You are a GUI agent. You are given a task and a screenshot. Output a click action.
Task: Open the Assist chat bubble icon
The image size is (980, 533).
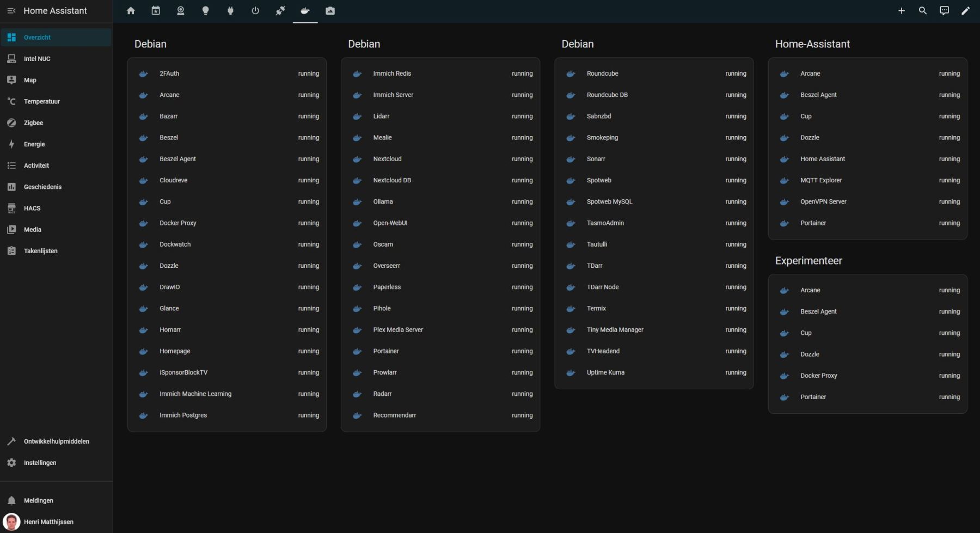coord(944,11)
